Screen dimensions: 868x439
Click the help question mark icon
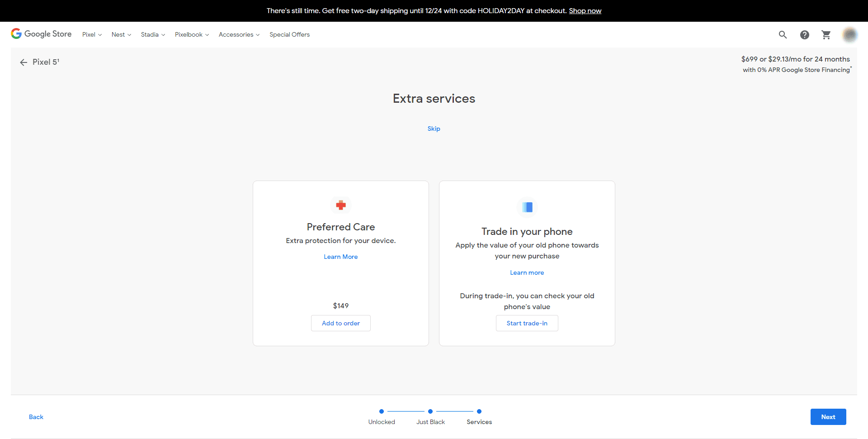(x=805, y=35)
